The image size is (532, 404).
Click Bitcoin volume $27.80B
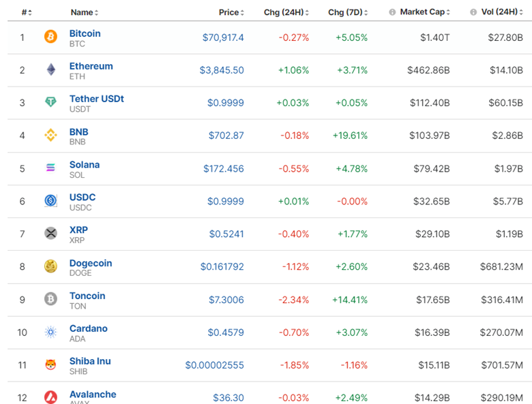505,37
